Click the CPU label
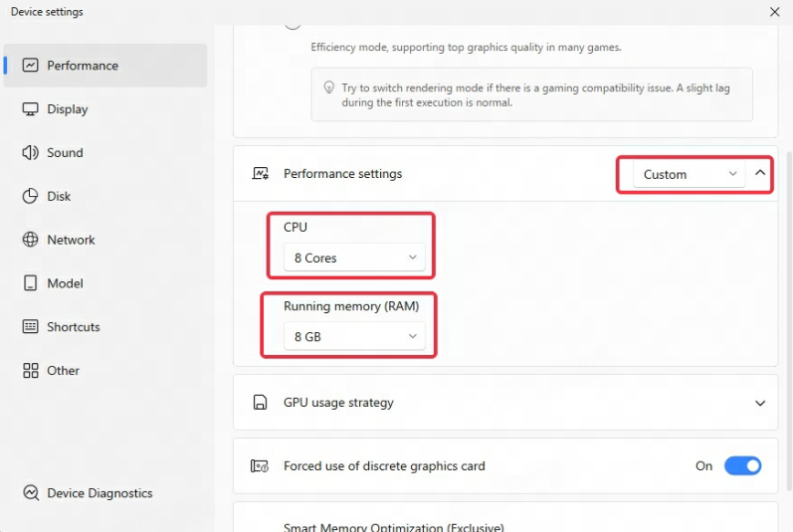This screenshot has height=532, width=793. click(296, 227)
